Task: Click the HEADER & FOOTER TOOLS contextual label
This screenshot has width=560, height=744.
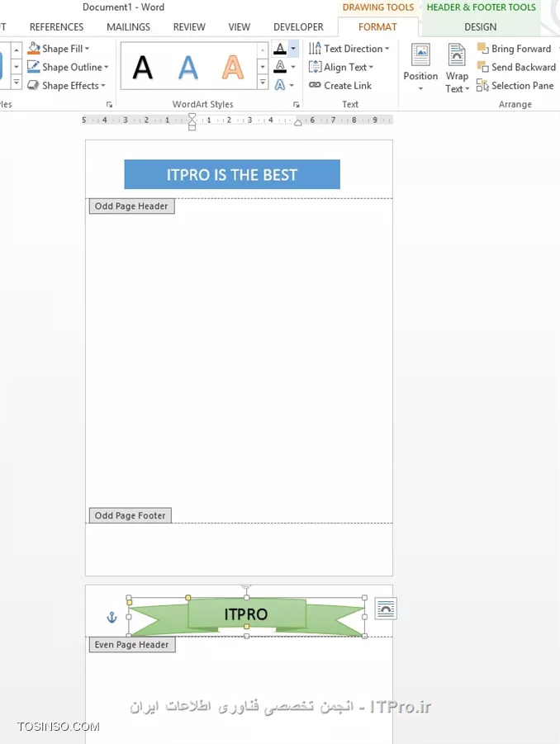Action: (x=481, y=7)
